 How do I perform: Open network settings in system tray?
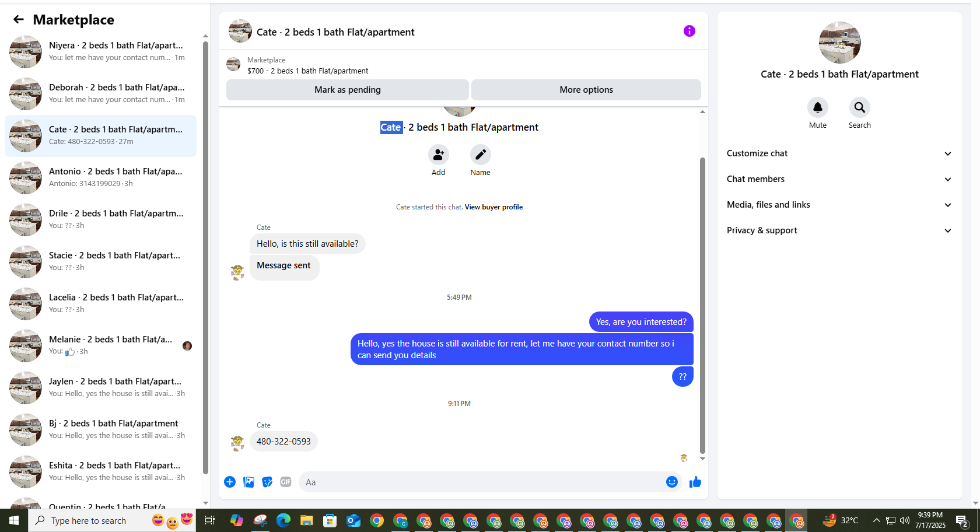tap(891, 520)
